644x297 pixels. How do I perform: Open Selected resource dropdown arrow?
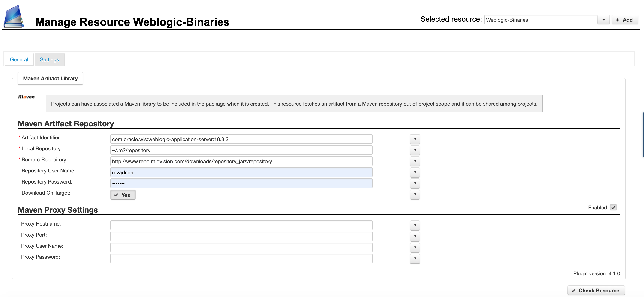[x=603, y=20]
